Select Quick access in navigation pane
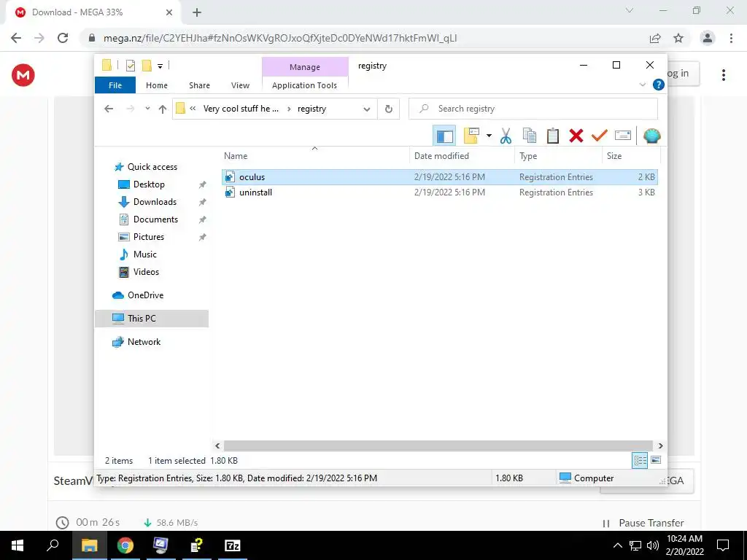 [152, 167]
